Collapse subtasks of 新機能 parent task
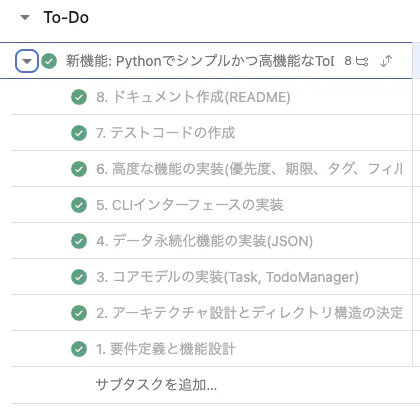Image resolution: width=420 pixels, height=409 pixels. [27, 61]
